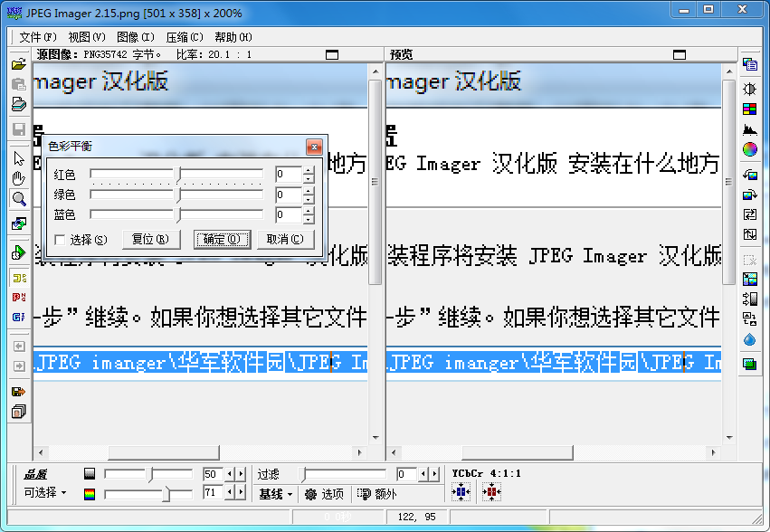Screen dimensions: 770x532
Task: Open the 图像(I) menu
Action: [x=136, y=37]
